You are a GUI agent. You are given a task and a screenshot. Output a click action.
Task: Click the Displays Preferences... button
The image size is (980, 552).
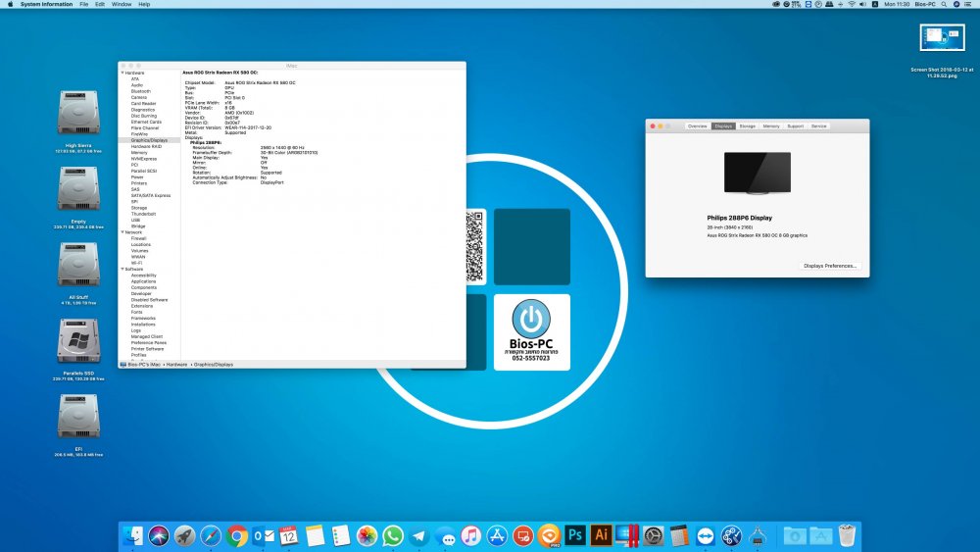click(830, 266)
